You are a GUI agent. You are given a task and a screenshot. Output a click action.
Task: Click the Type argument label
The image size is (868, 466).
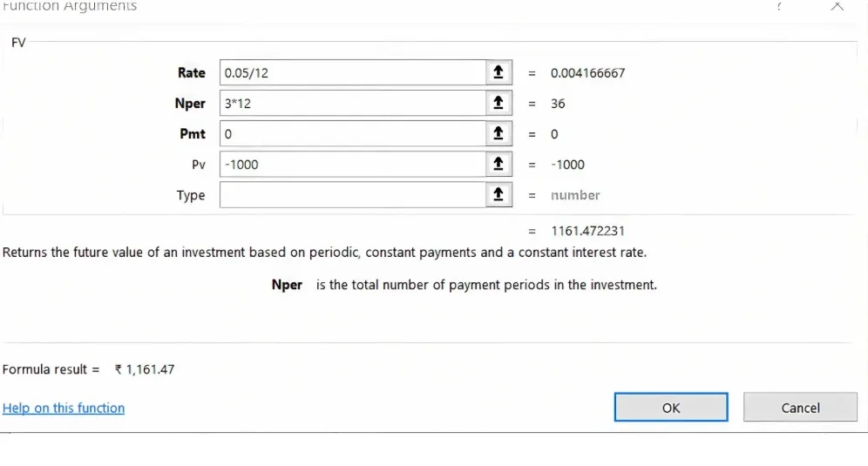click(x=191, y=195)
